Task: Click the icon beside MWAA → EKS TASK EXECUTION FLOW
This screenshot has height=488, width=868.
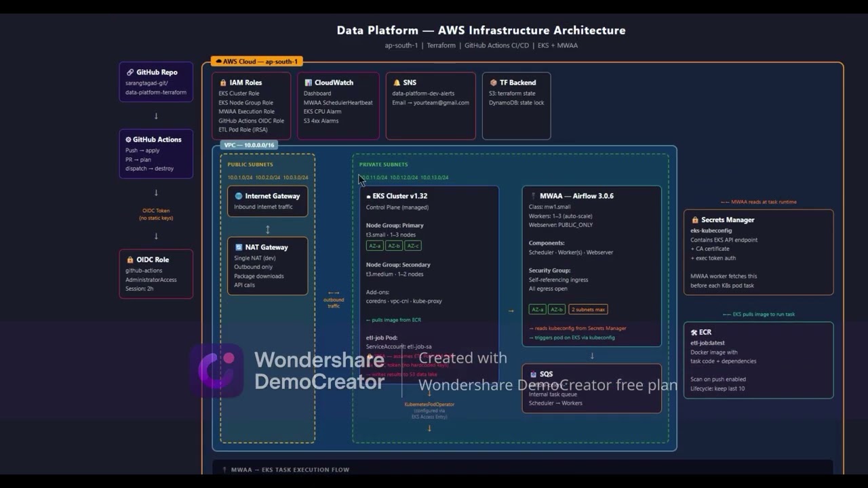Action: pyautogui.click(x=224, y=470)
